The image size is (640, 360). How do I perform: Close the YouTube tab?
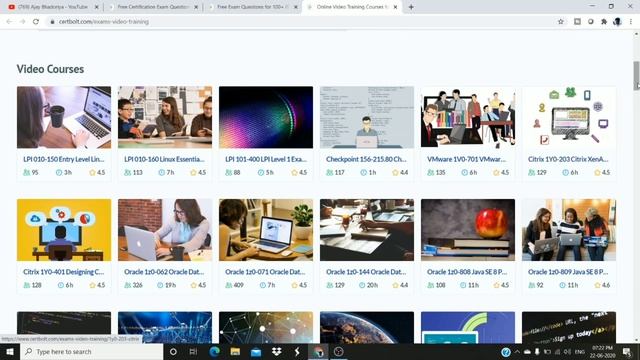97,7
